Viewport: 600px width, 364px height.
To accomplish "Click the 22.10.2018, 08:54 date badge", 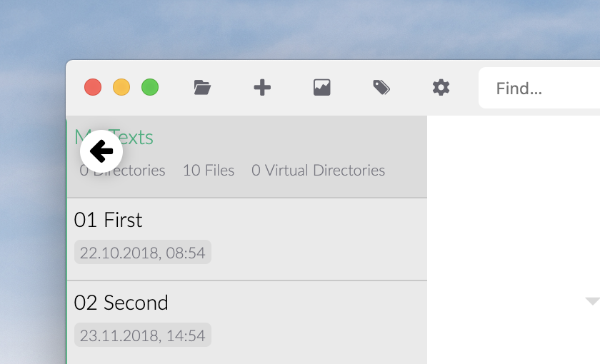I will click(x=143, y=253).
